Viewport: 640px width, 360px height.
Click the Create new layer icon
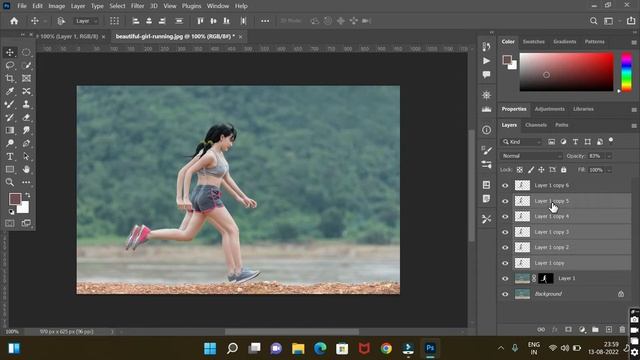pos(609,329)
